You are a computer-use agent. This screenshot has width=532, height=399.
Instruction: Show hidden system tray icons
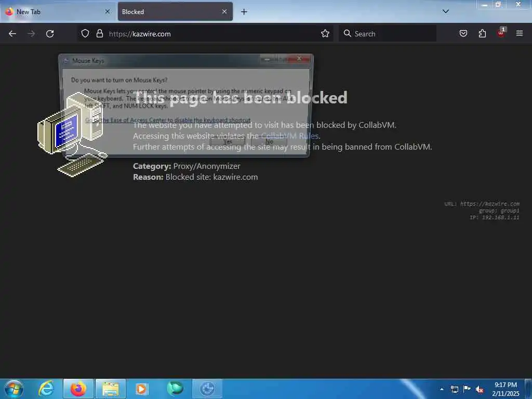pyautogui.click(x=442, y=389)
